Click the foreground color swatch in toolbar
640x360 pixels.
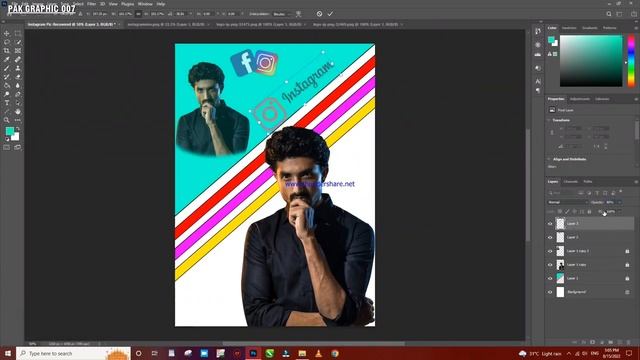click(x=9, y=131)
